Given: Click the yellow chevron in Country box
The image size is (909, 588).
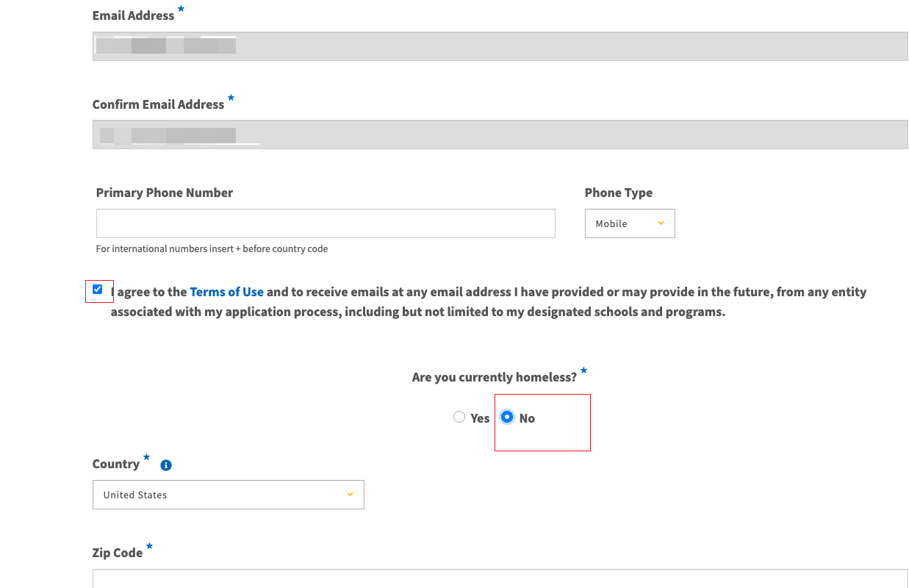Looking at the screenshot, I should 350,495.
